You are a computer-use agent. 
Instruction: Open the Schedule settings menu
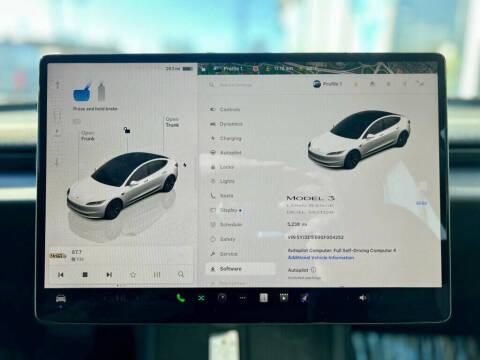tap(226, 225)
